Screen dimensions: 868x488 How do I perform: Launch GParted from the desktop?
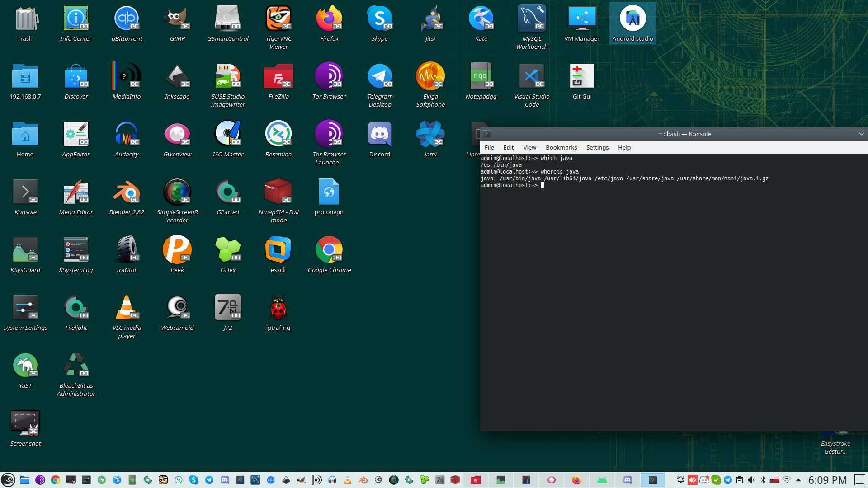pos(228,192)
